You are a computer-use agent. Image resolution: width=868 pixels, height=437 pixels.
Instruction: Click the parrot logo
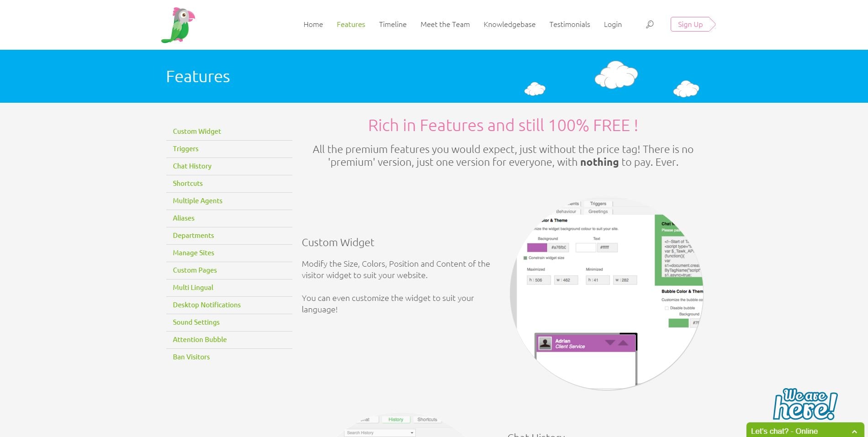point(178,25)
